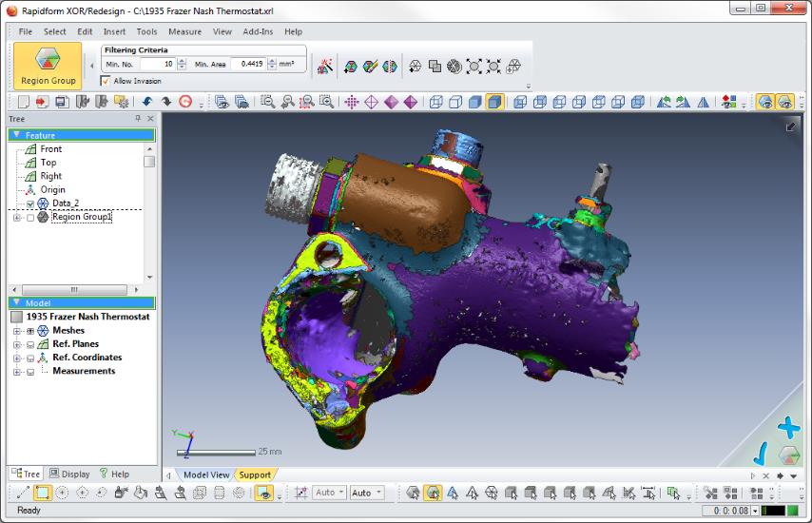The width and height of the screenshot is (812, 523).
Task: Select the circle selection tool
Action: click(62, 493)
